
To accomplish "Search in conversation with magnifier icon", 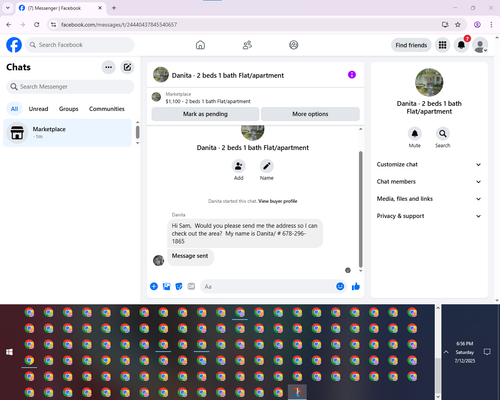I will pos(443,134).
